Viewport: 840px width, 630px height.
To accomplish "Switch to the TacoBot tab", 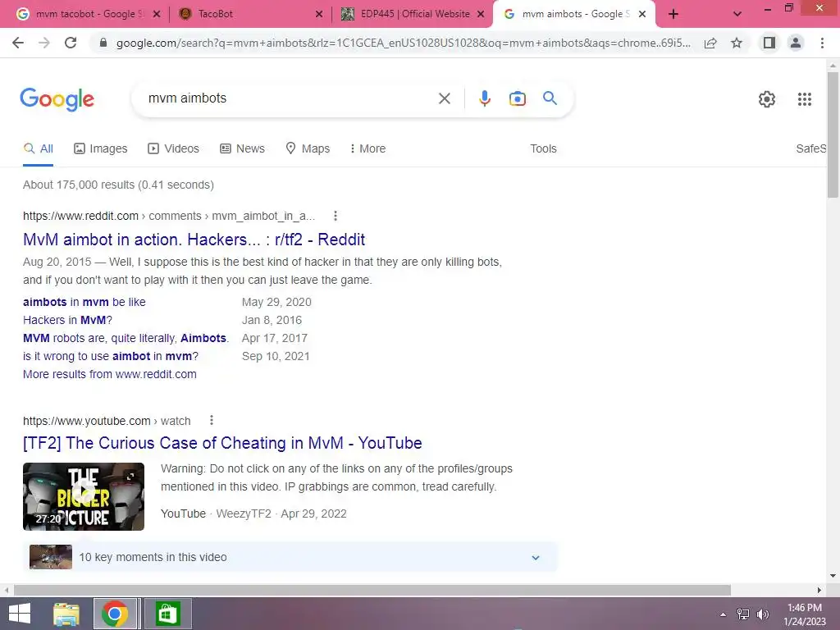I will coord(251,14).
